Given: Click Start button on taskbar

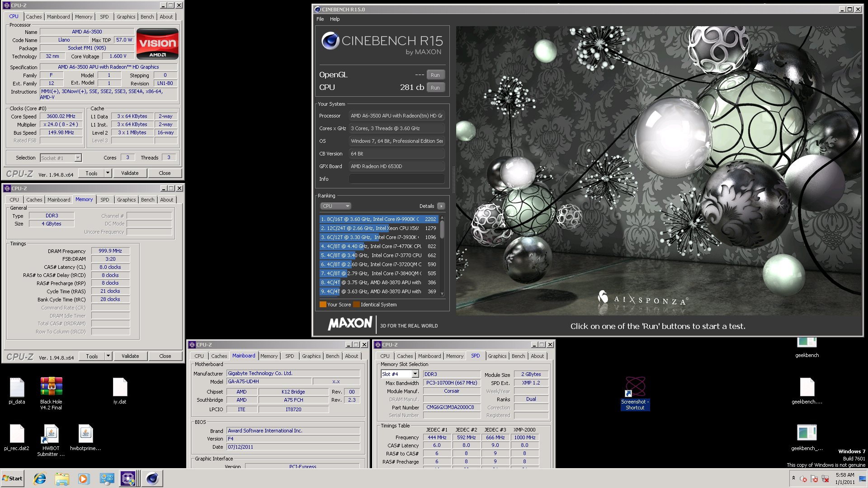Looking at the screenshot, I should (12, 479).
